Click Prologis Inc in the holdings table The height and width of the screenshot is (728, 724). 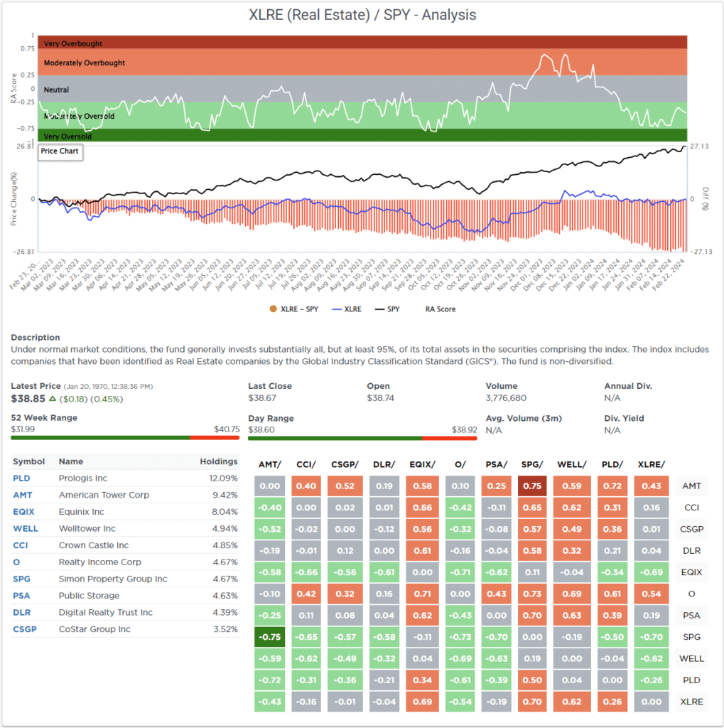click(x=83, y=478)
